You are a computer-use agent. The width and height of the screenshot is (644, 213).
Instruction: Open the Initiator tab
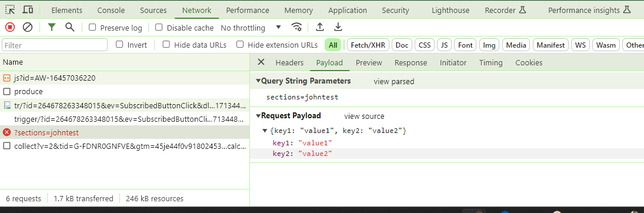pyautogui.click(x=453, y=62)
